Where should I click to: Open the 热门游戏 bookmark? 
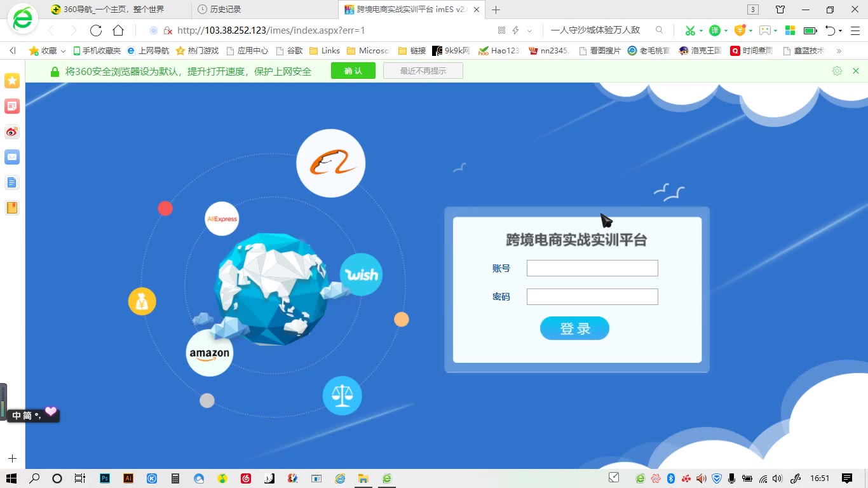click(197, 51)
